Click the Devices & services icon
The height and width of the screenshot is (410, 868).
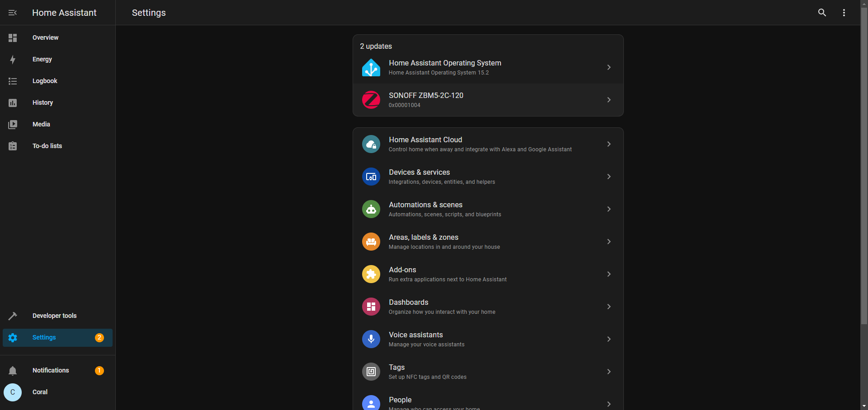pyautogui.click(x=371, y=177)
